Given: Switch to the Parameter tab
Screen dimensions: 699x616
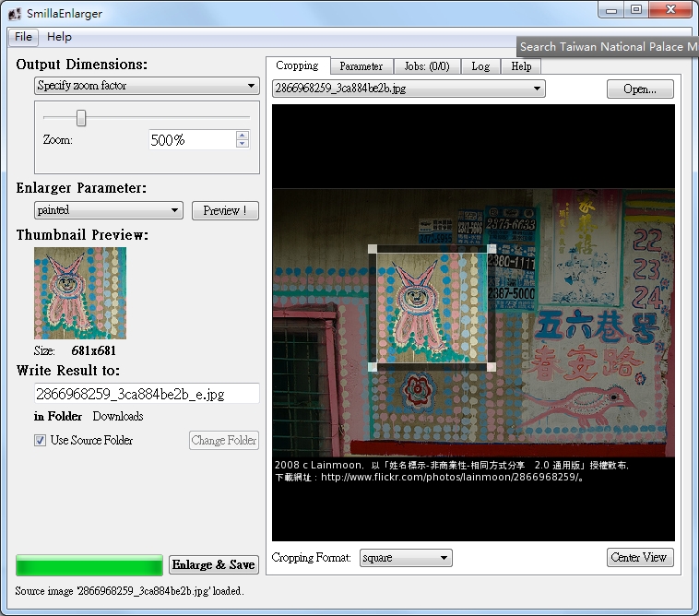Looking at the screenshot, I should click(x=361, y=66).
